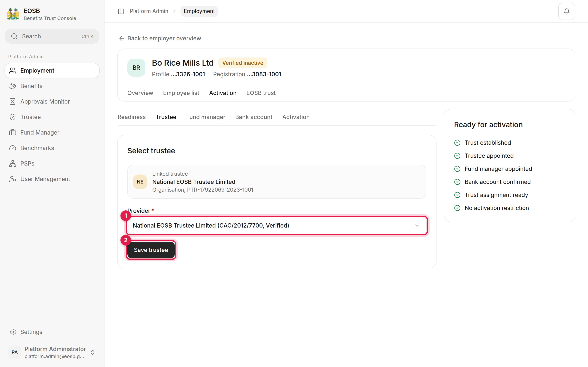Open Settings gear in the sidebar
588x367 pixels.
(13, 332)
